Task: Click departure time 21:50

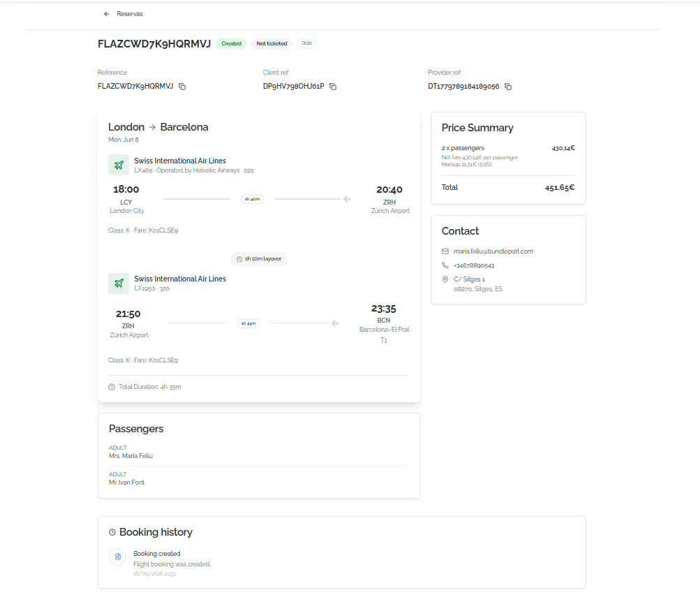Action: 128,314
